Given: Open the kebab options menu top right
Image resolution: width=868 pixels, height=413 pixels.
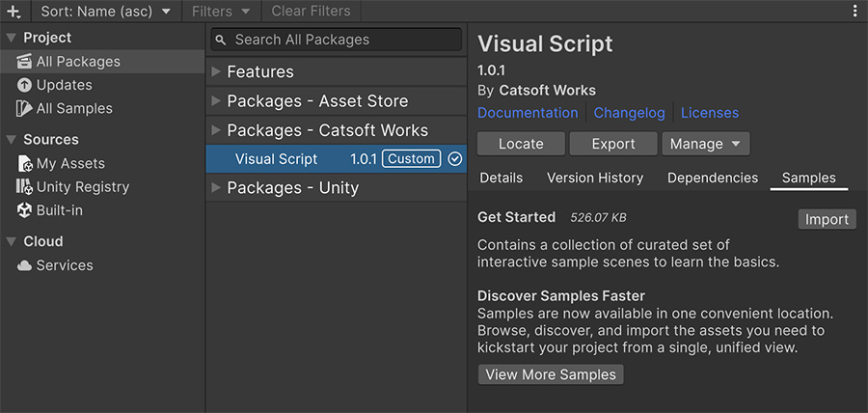Looking at the screenshot, I should point(855,11).
